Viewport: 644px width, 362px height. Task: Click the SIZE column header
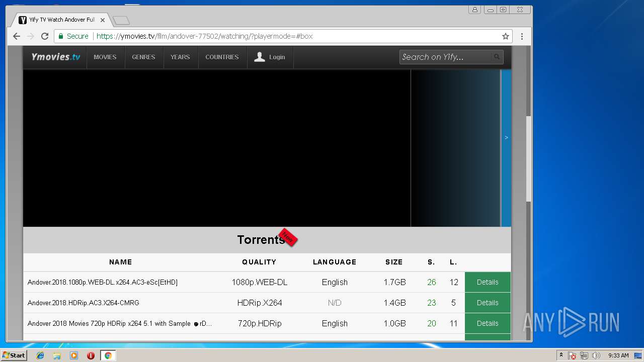pos(394,262)
